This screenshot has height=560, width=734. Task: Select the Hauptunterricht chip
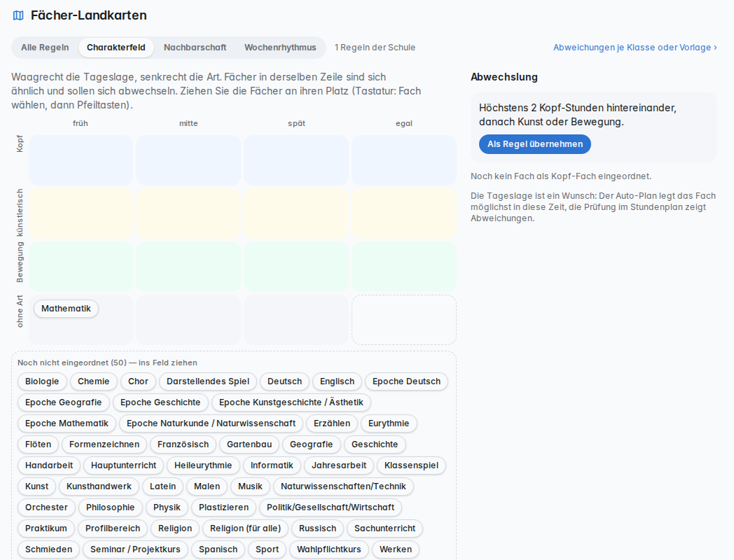tap(123, 465)
